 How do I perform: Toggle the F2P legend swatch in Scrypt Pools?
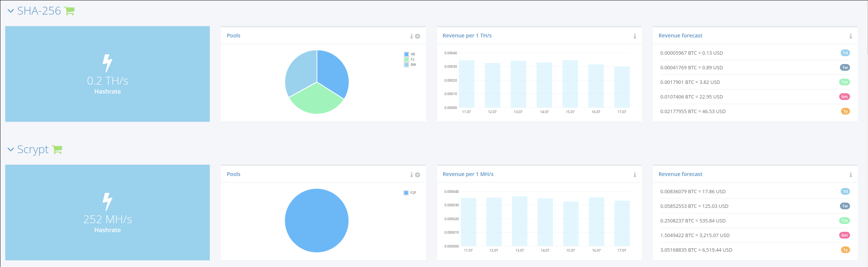[x=406, y=193]
